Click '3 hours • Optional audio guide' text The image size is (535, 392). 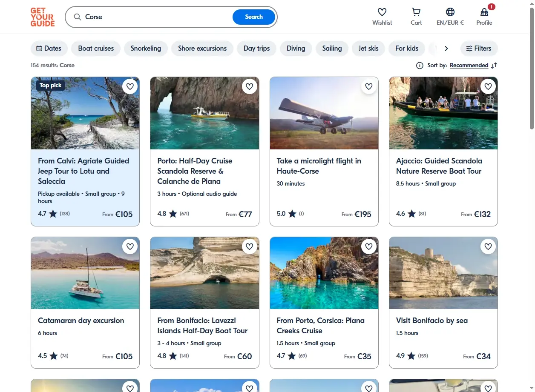point(197,194)
